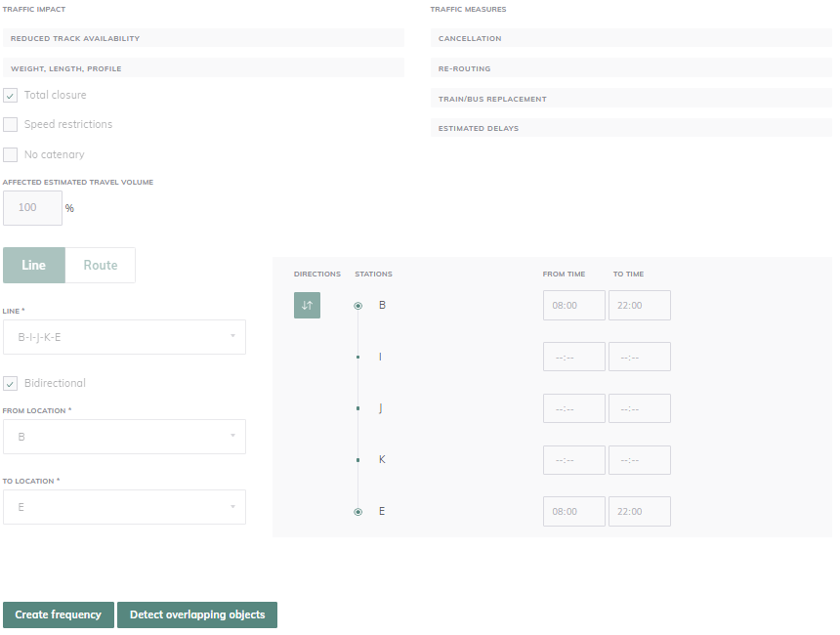Enable the Speed restrictions checkbox
The image size is (840, 635).
[x=11, y=125]
